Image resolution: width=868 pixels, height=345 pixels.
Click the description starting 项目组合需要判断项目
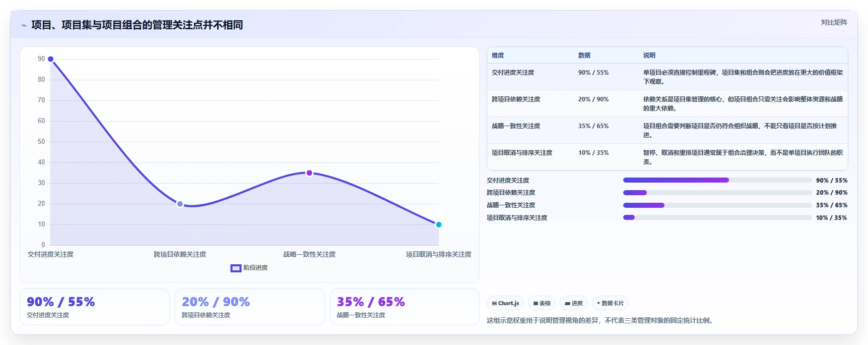click(x=740, y=131)
